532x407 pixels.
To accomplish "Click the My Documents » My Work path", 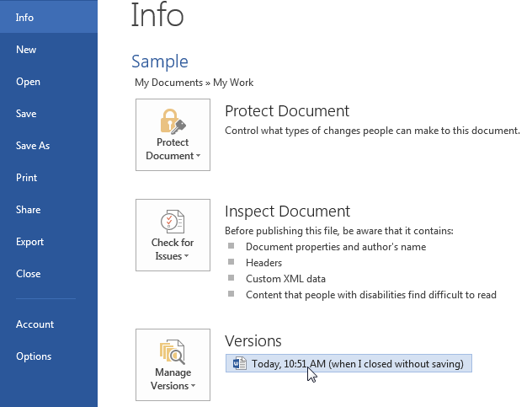I will (x=194, y=83).
